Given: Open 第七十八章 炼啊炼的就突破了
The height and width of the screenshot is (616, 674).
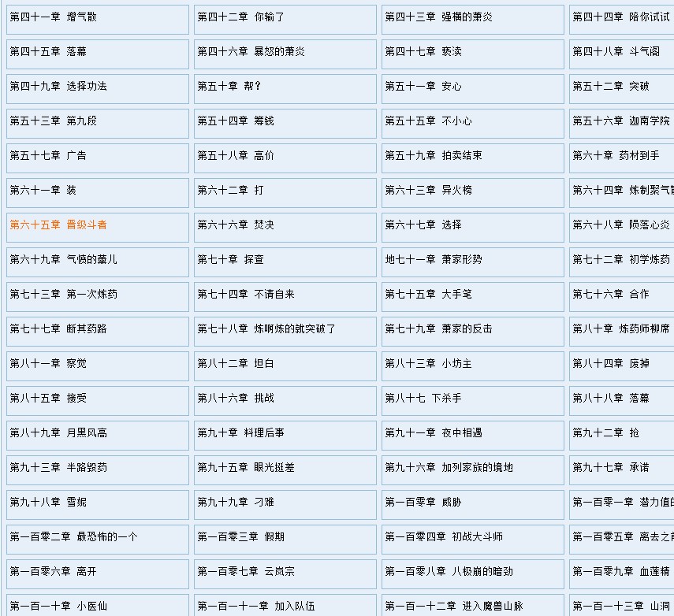Looking at the screenshot, I should pos(266,329).
